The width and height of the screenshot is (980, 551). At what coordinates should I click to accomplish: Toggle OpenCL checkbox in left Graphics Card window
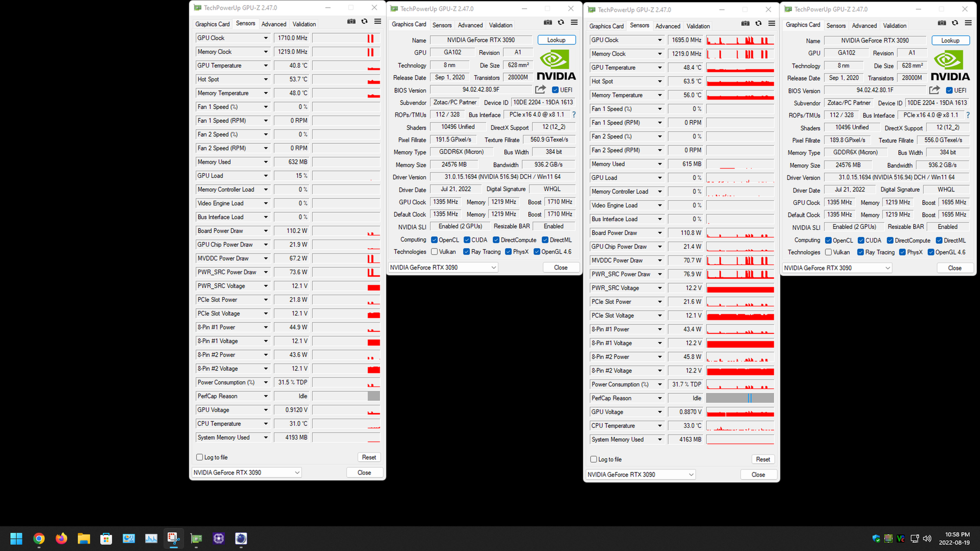[434, 240]
